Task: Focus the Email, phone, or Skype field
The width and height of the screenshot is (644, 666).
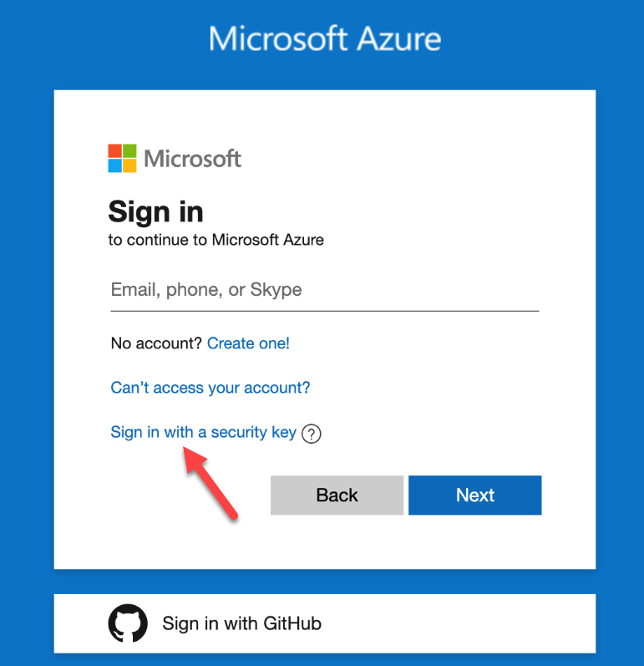Action: [x=325, y=291]
